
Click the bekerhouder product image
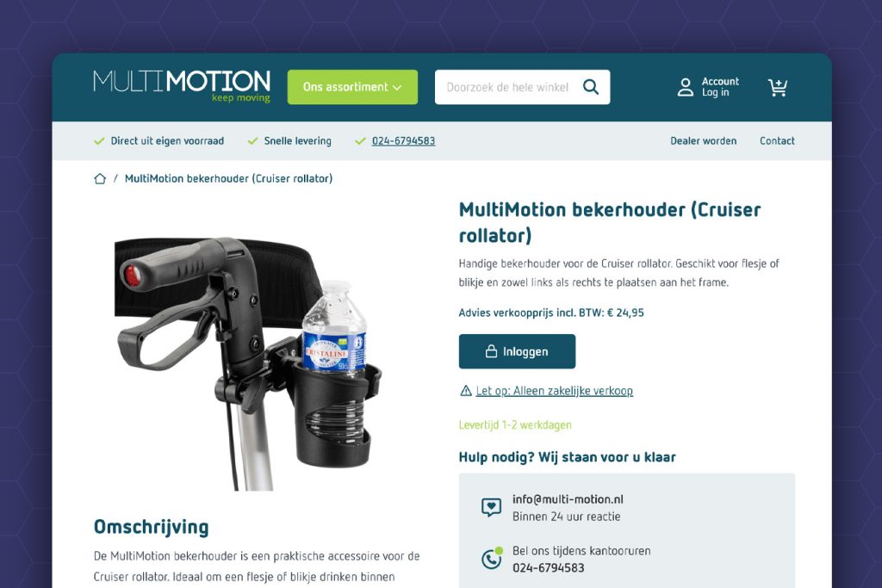coord(249,362)
